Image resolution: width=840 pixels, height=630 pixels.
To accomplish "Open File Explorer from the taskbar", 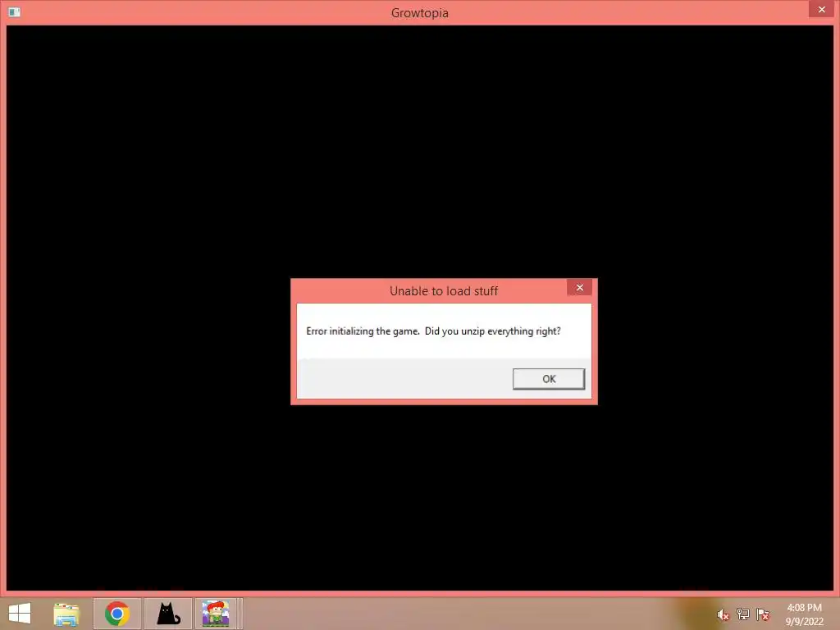I will click(x=66, y=614).
